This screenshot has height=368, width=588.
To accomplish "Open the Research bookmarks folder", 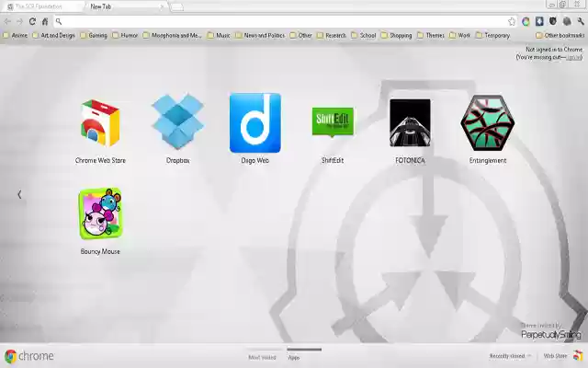I will (332, 35).
